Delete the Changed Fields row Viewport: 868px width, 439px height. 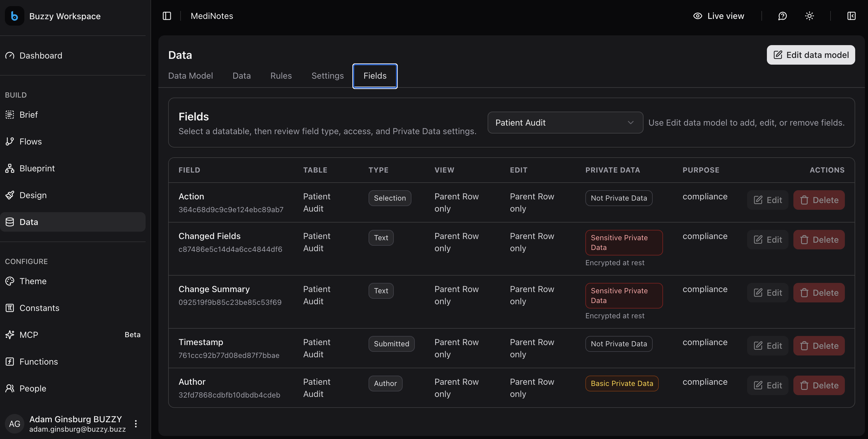click(x=819, y=240)
